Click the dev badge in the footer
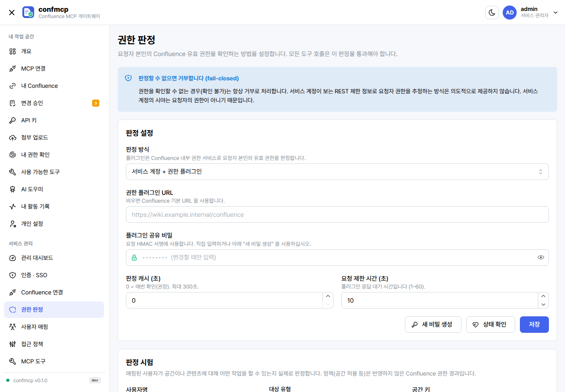The height and width of the screenshot is (392, 565). [x=95, y=380]
